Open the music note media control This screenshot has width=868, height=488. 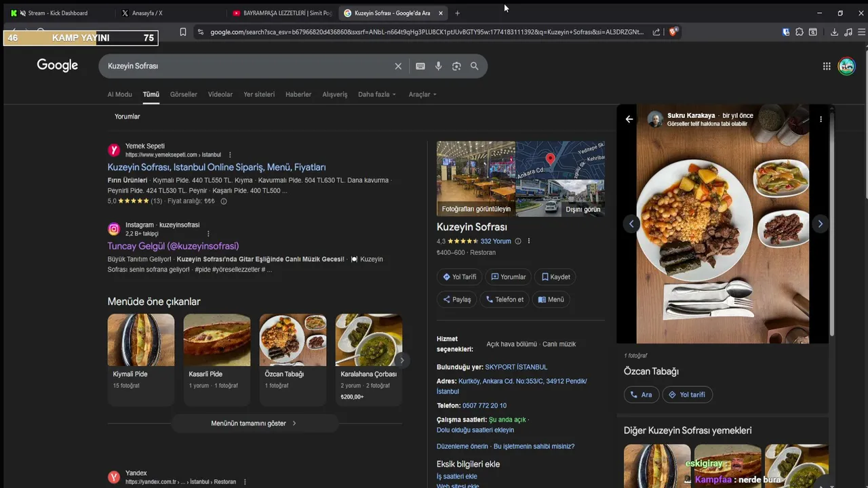click(848, 32)
